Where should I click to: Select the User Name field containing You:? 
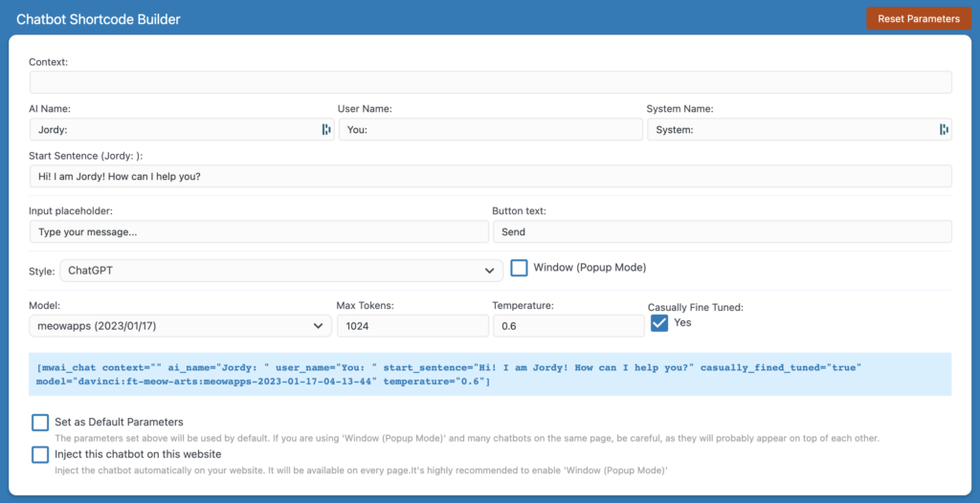(491, 129)
